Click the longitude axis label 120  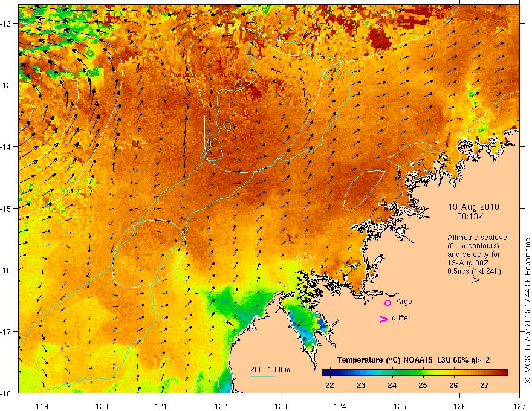click(102, 406)
